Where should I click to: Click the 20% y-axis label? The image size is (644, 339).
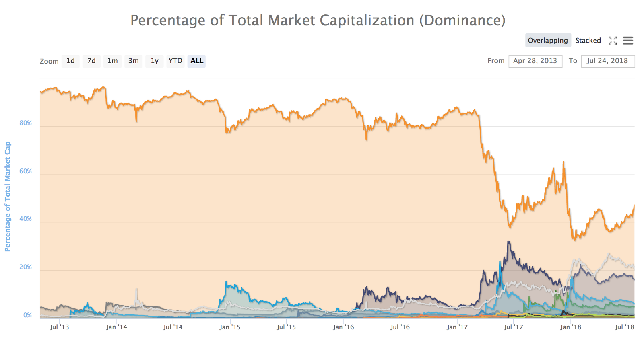[x=26, y=267]
